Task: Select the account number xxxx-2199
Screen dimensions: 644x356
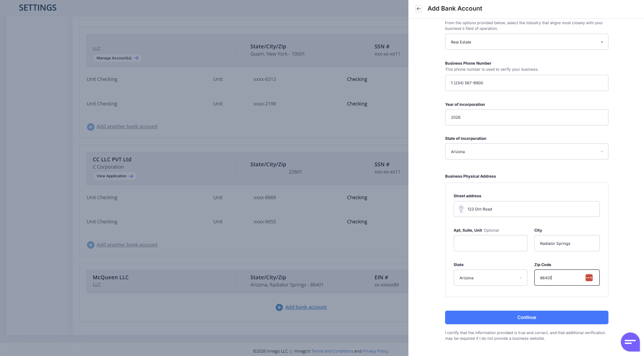Action: click(x=265, y=104)
